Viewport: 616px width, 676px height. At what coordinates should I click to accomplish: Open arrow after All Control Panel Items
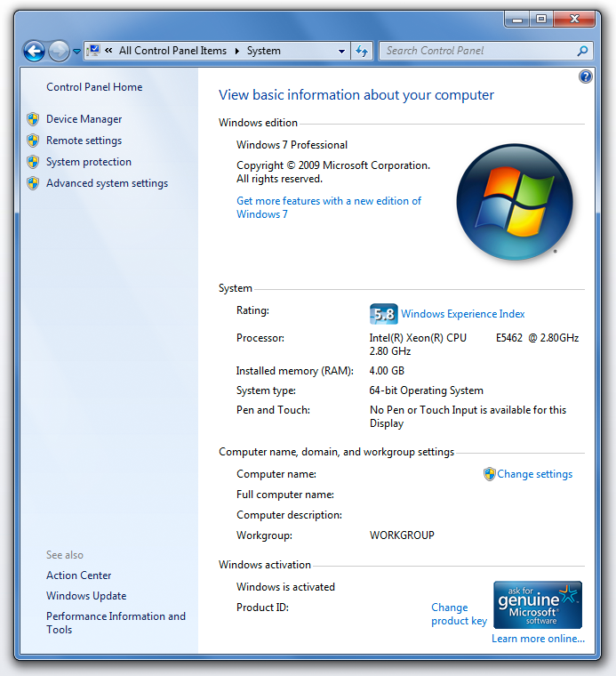pyautogui.click(x=237, y=51)
